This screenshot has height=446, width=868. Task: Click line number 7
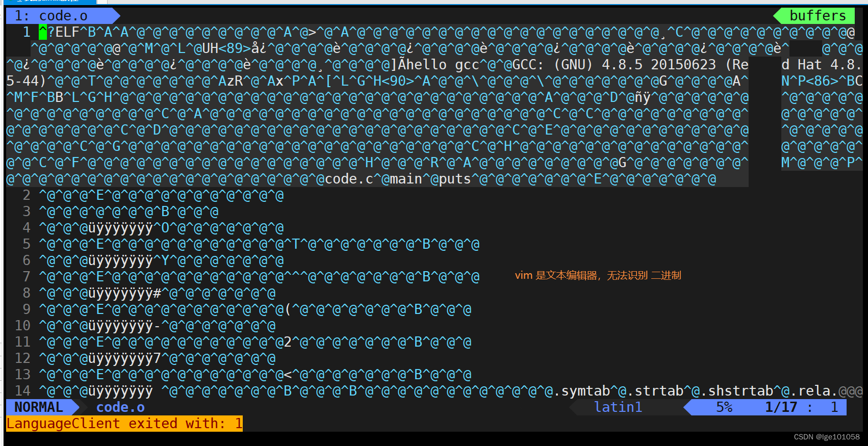point(27,277)
